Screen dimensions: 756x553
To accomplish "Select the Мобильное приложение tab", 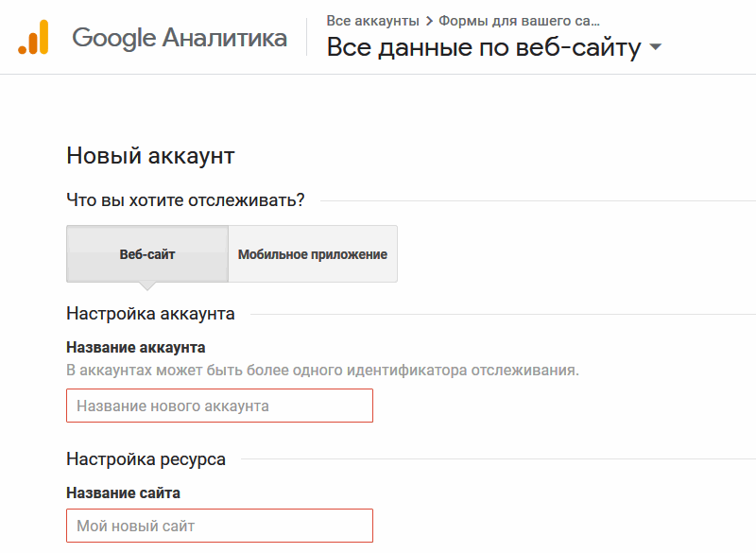I will click(312, 253).
